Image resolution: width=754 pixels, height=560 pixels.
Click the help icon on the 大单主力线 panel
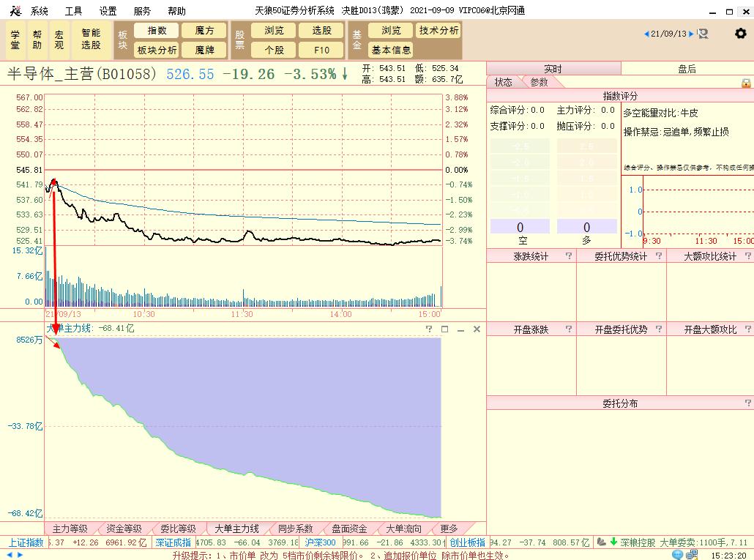point(429,329)
